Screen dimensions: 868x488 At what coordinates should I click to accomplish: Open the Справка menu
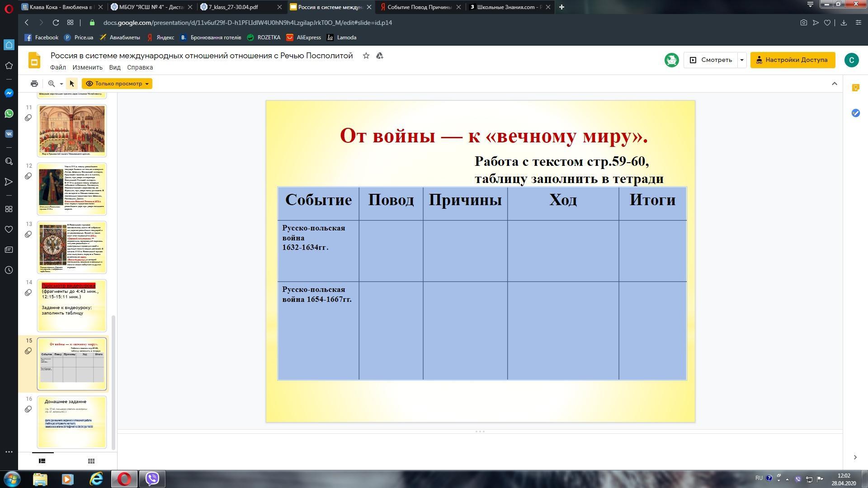(140, 67)
